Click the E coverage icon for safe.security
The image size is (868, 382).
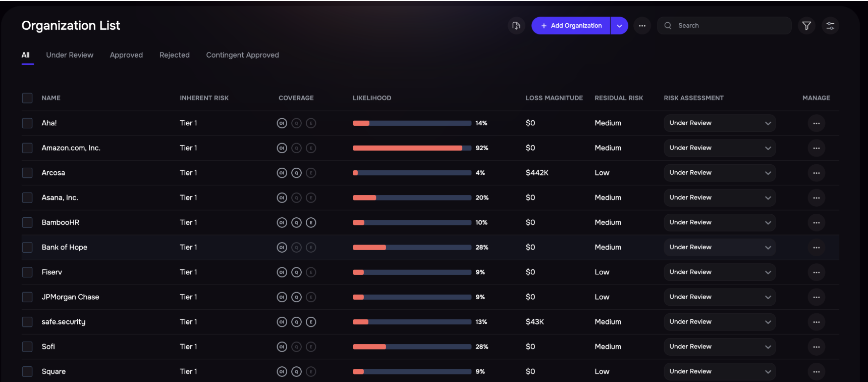click(x=311, y=322)
